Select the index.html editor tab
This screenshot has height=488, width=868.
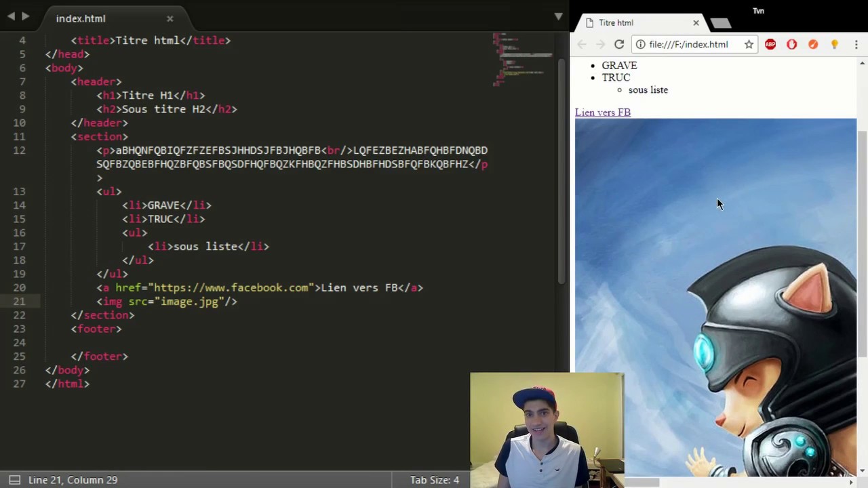81,18
